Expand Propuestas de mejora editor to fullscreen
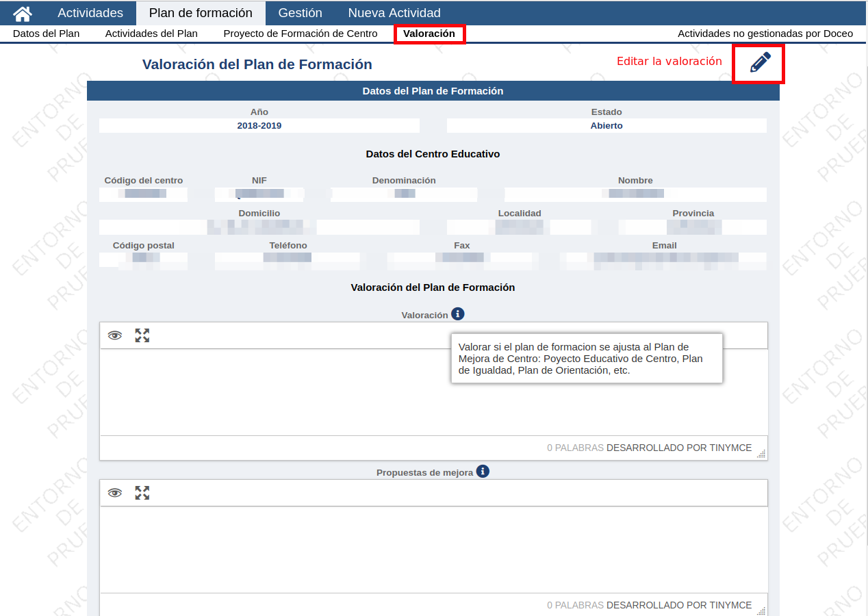 pos(142,493)
